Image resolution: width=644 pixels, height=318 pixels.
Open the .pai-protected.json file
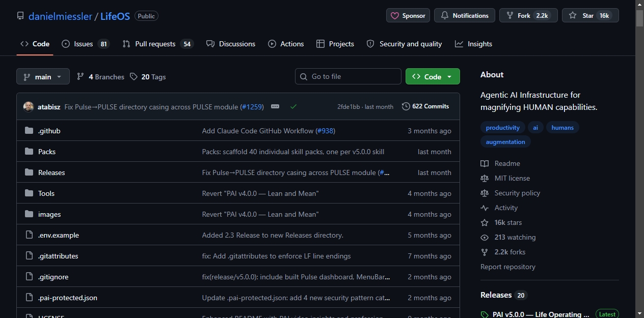[68, 298]
